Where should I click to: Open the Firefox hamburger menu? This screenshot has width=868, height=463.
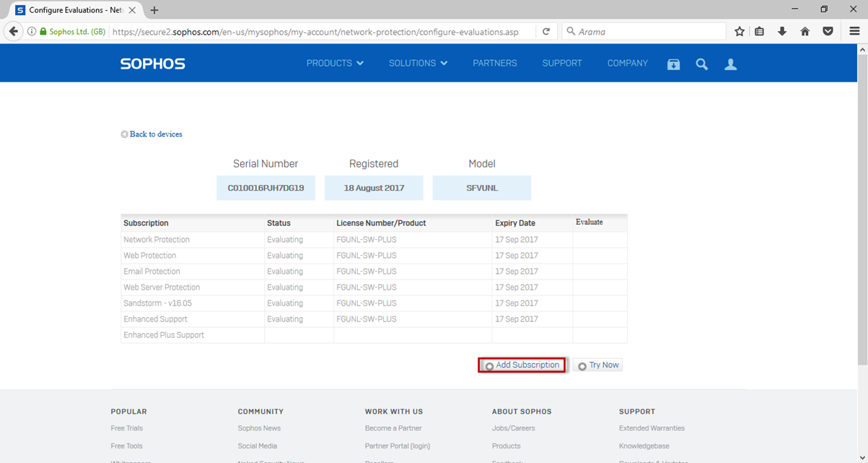click(x=854, y=32)
